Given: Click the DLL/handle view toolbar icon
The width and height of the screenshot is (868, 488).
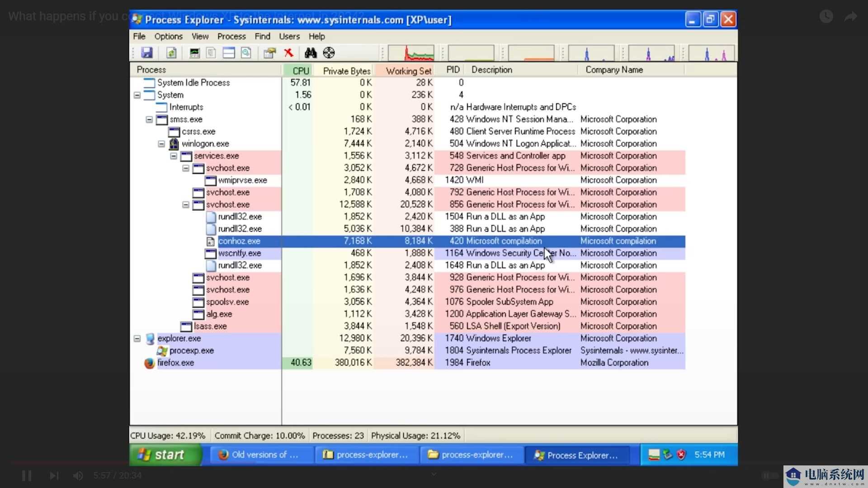Looking at the screenshot, I should coord(246,53).
